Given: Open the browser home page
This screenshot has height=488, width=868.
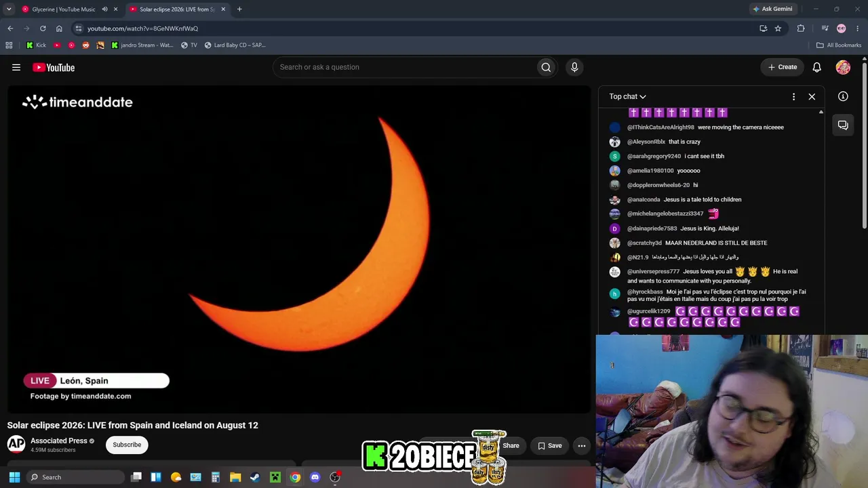Looking at the screenshot, I should point(59,28).
